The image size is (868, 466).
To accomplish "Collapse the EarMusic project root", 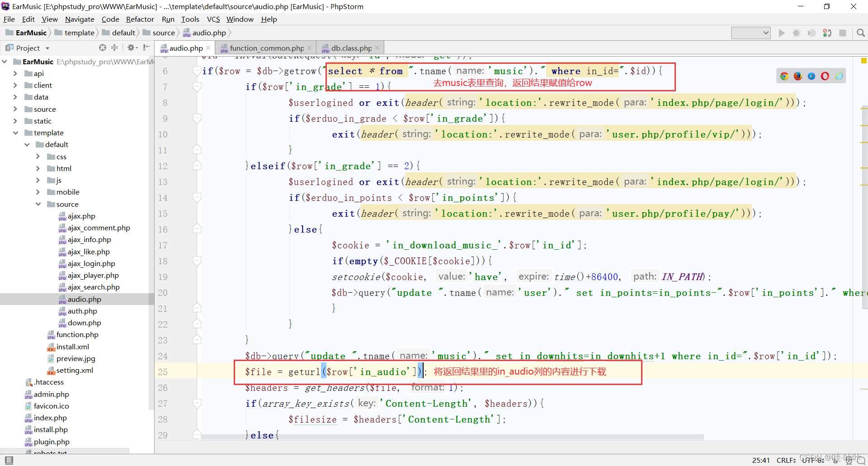I will tap(4, 62).
